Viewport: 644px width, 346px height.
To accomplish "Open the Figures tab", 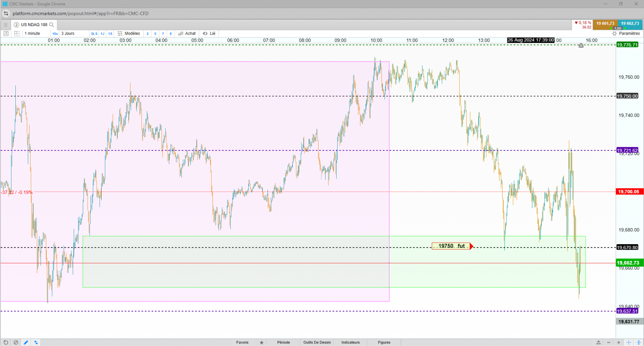I will [384, 342].
